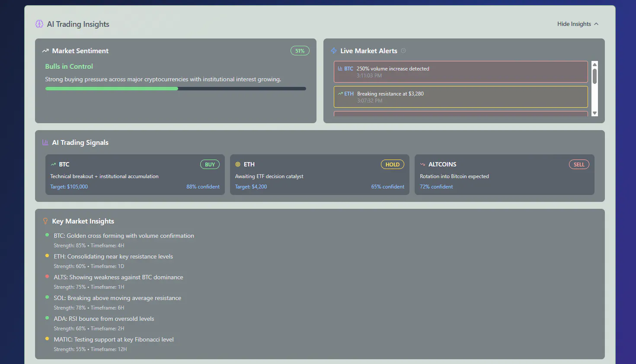Click the AI Trading Signals chart icon
The width and height of the screenshot is (636, 364).
click(45, 142)
